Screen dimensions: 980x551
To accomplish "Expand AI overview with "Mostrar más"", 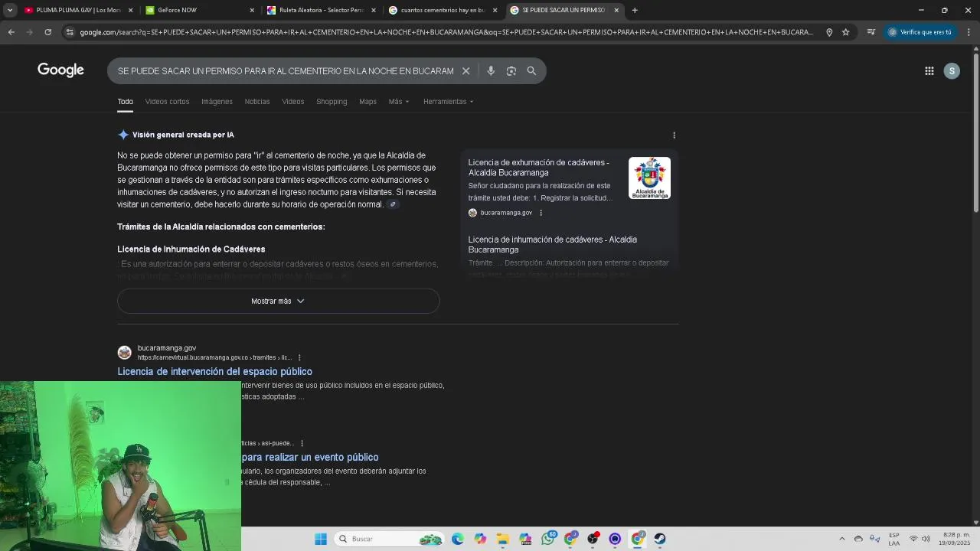I will point(278,301).
